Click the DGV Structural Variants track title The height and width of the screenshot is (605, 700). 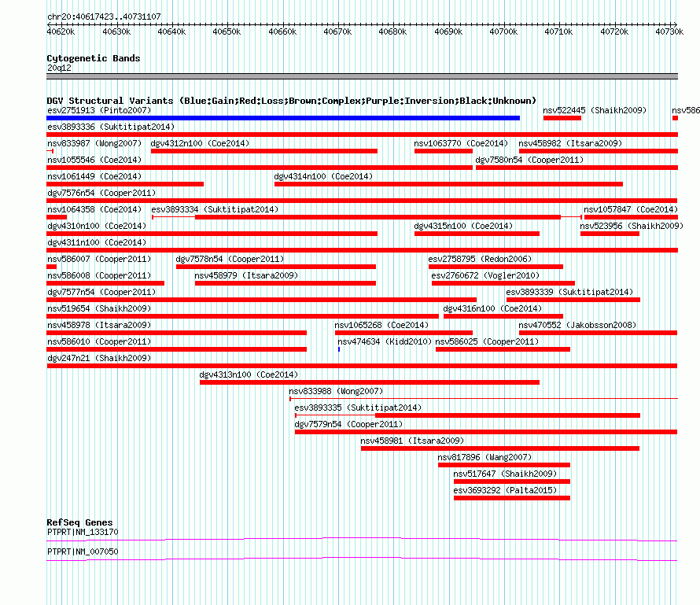point(292,101)
